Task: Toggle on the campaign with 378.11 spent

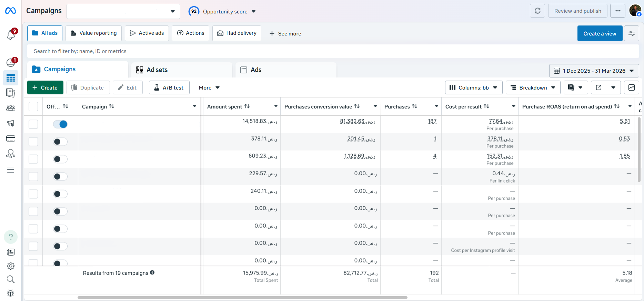Action: pyautogui.click(x=60, y=142)
